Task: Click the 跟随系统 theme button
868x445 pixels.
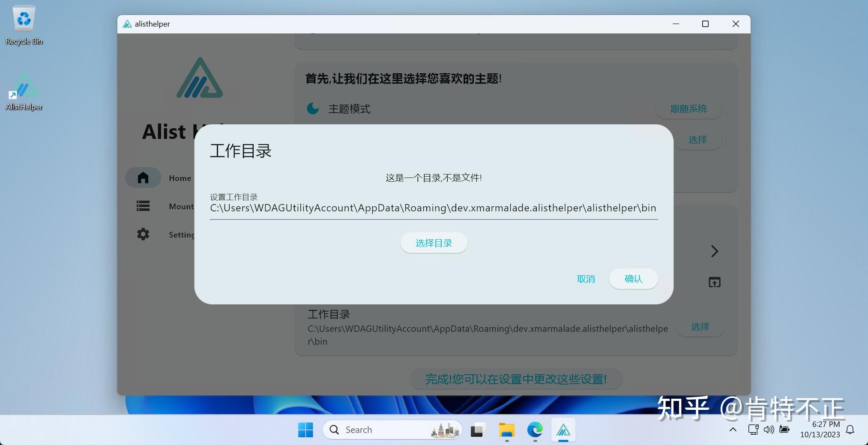Action: coord(687,109)
